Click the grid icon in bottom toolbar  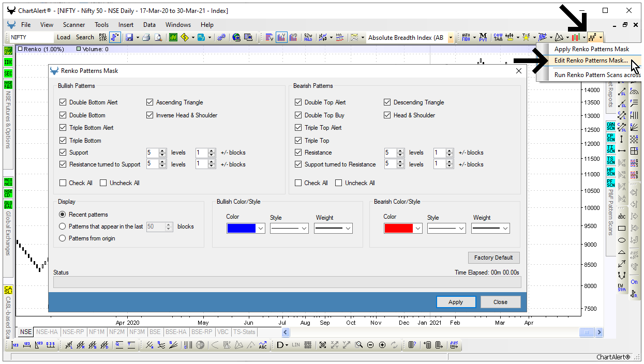pos(308,345)
